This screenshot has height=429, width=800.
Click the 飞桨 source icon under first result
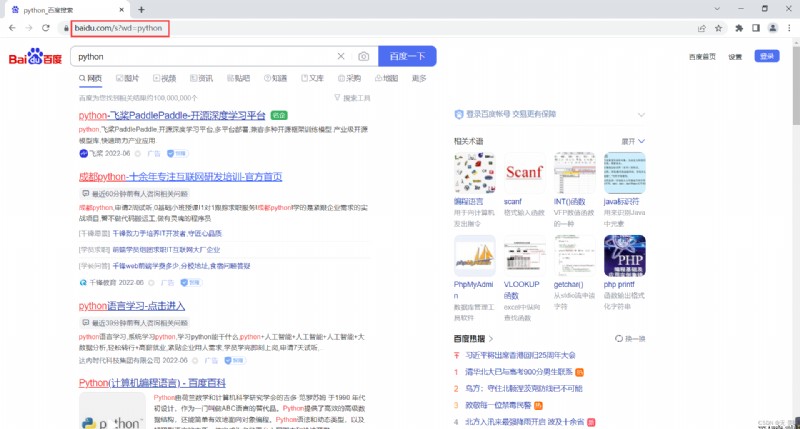[x=84, y=154]
